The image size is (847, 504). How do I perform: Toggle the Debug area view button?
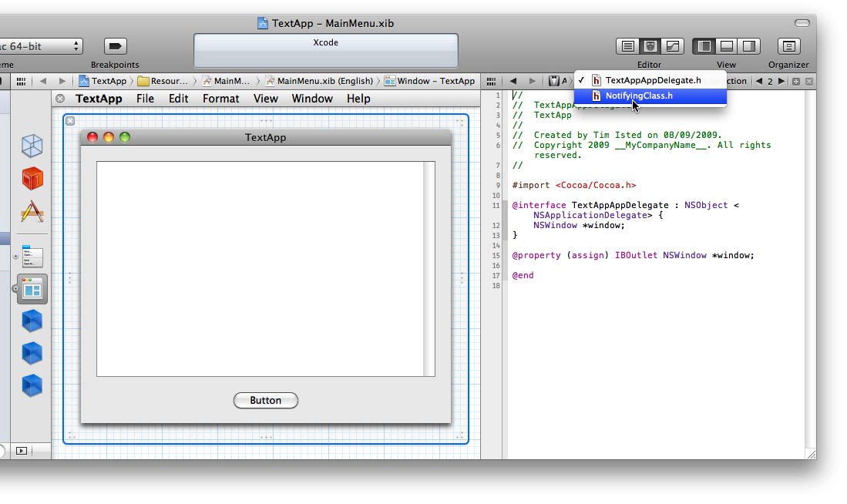pyautogui.click(x=727, y=46)
